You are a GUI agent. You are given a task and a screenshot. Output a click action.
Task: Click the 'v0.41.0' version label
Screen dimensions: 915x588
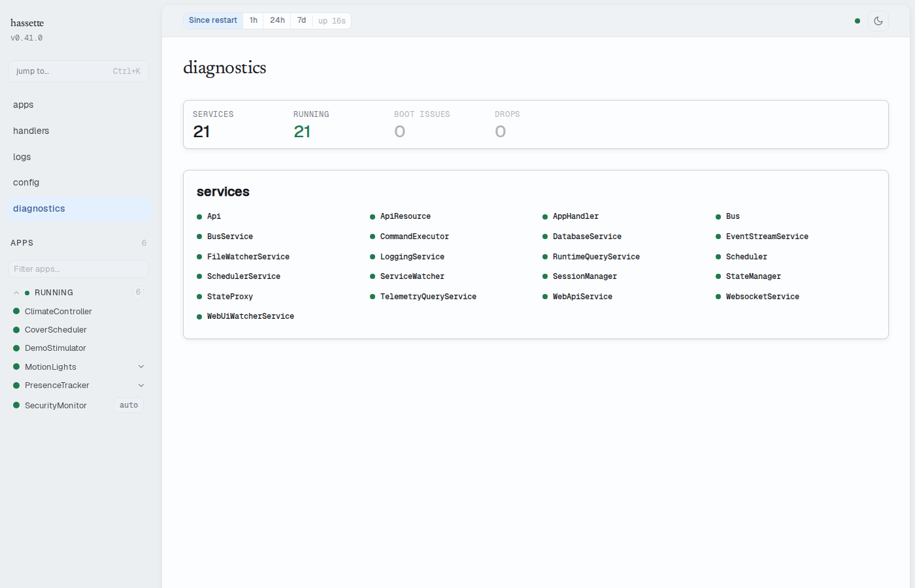[x=27, y=38]
